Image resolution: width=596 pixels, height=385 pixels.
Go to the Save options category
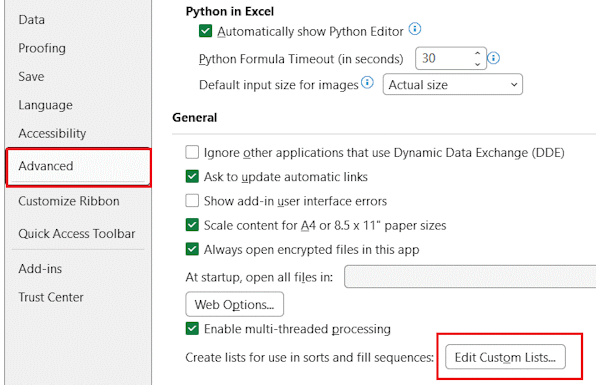click(x=31, y=77)
